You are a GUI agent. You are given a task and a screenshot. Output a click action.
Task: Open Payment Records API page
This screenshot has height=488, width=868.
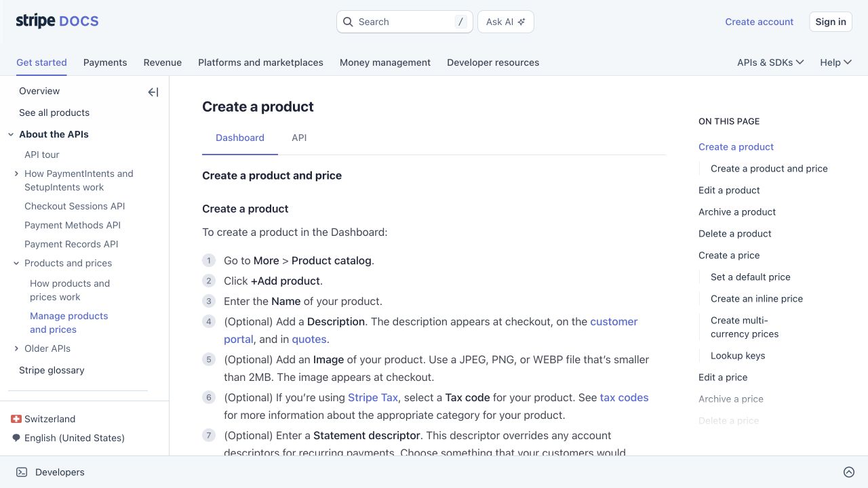point(71,244)
